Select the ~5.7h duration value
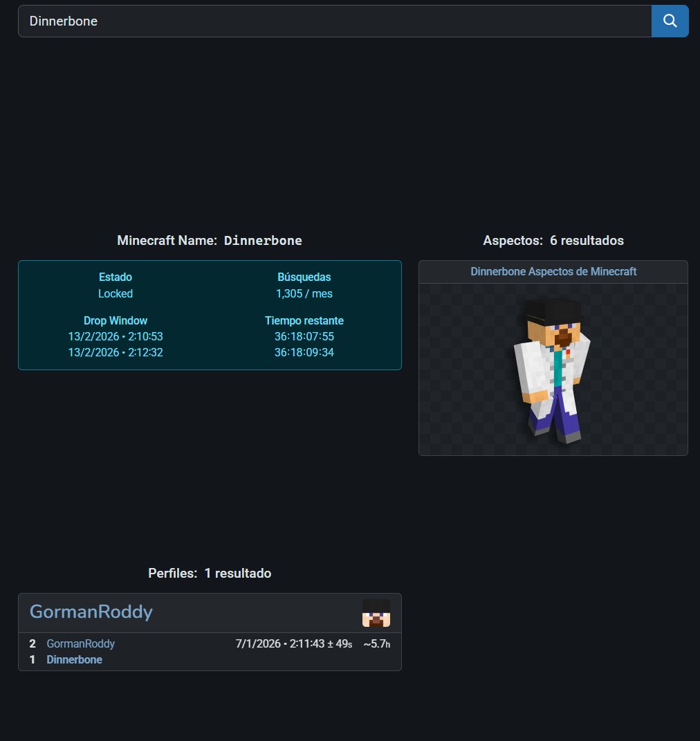700x741 pixels. [x=376, y=643]
